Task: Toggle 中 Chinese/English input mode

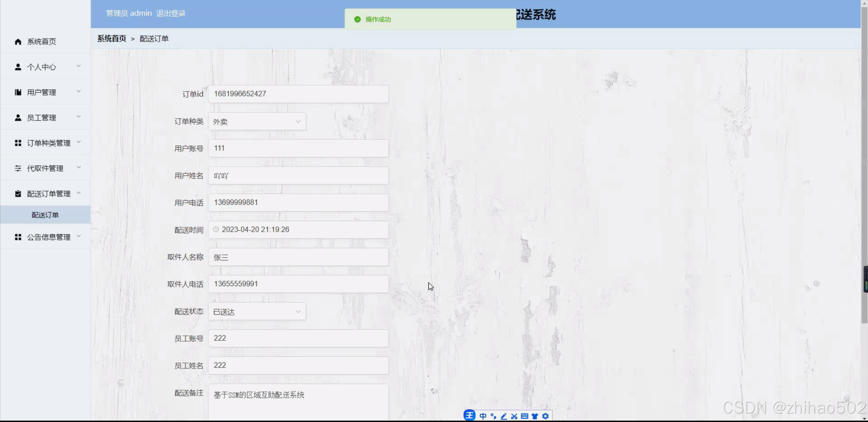Action: (483, 416)
